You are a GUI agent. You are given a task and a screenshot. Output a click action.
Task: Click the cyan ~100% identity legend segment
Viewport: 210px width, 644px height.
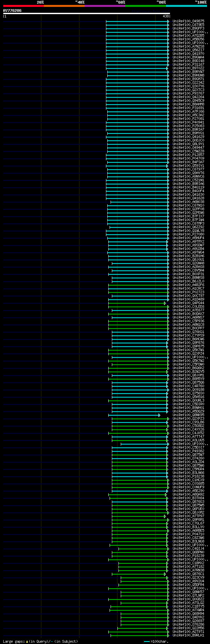[x=186, y=6]
